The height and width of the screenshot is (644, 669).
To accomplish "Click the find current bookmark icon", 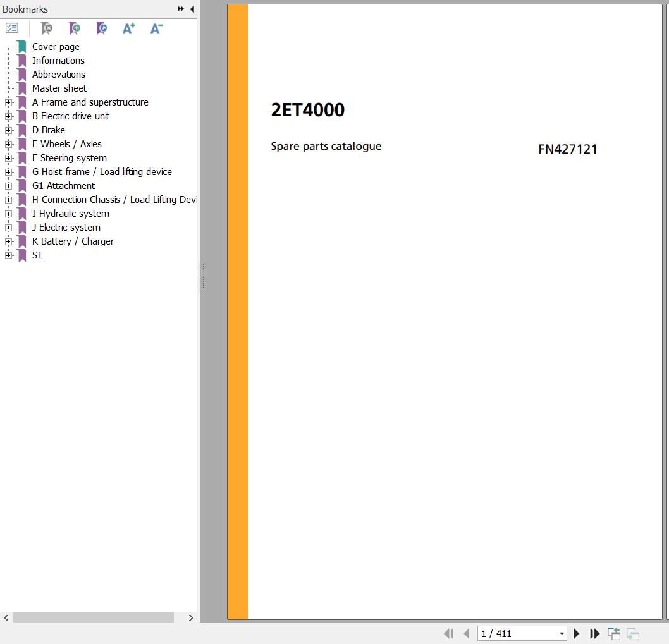I will pyautogui.click(x=102, y=28).
